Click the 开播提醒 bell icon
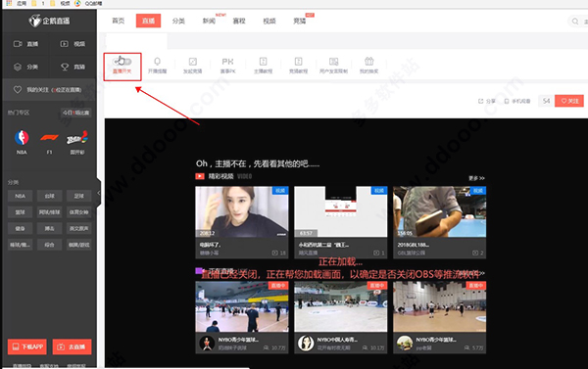This screenshot has width=588, height=369. point(157,62)
